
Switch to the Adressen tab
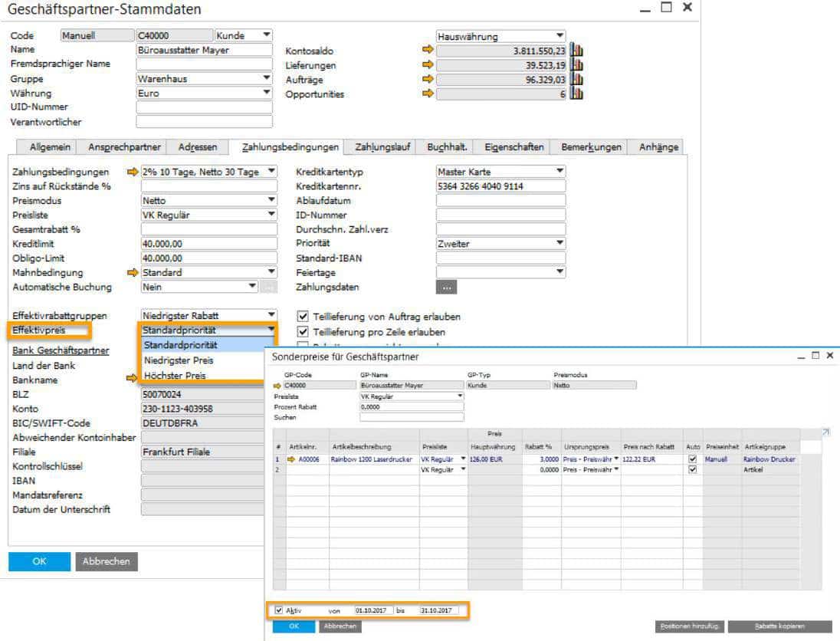[x=197, y=147]
